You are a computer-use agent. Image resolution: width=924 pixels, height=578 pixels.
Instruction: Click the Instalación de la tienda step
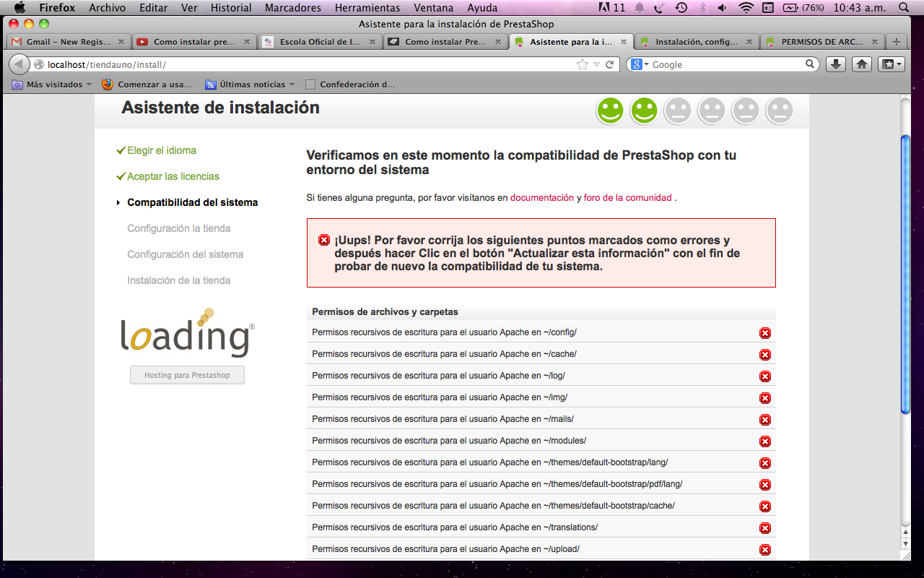click(179, 280)
